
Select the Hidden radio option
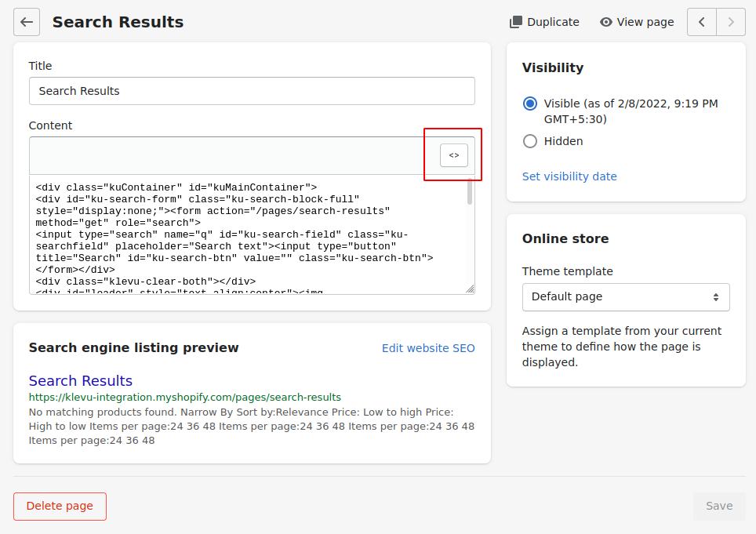click(x=530, y=141)
